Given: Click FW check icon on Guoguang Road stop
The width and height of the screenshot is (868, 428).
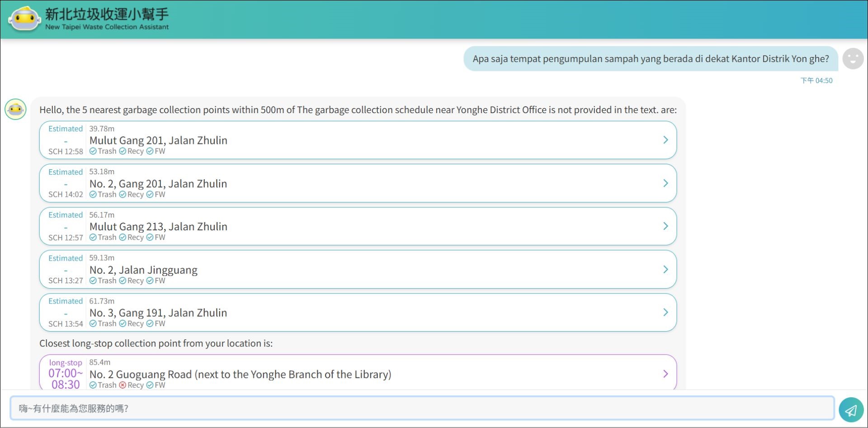Looking at the screenshot, I should pos(150,385).
